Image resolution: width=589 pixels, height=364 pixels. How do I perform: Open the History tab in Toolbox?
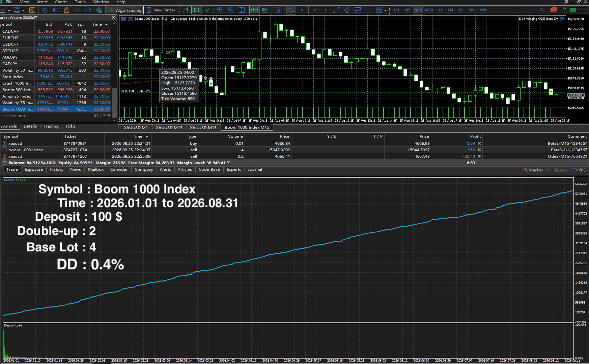click(56, 170)
